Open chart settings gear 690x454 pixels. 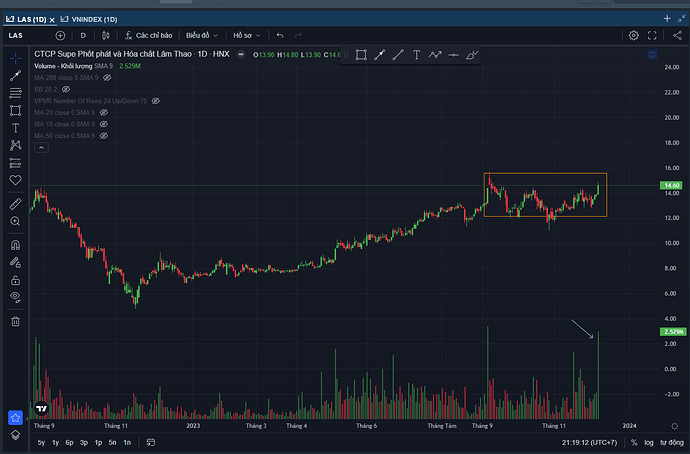click(x=633, y=35)
